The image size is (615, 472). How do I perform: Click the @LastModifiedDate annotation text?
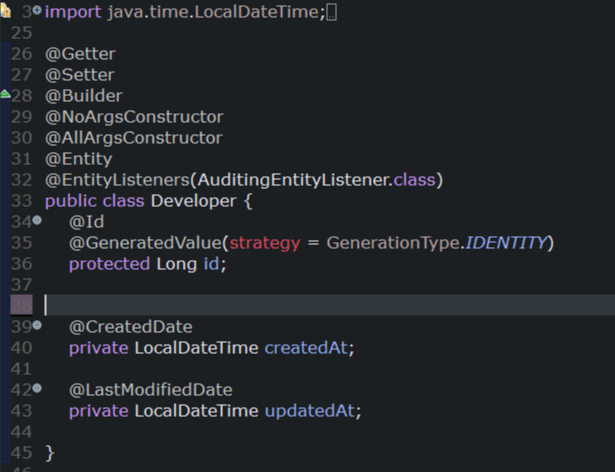(x=151, y=390)
